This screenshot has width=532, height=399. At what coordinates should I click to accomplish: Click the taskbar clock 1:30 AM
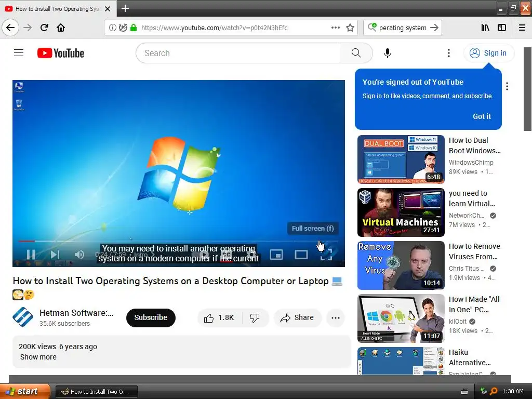pos(513,391)
